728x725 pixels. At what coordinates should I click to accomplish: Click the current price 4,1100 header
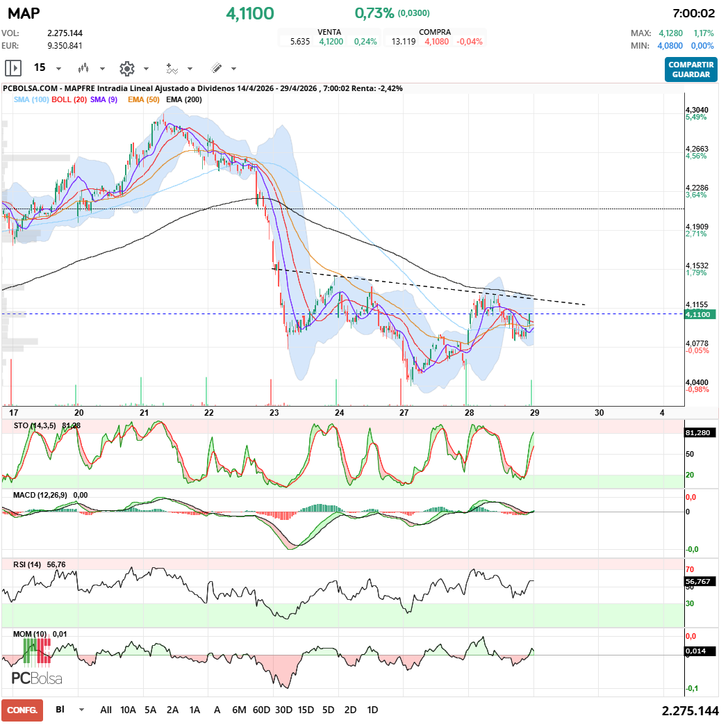(x=250, y=13)
